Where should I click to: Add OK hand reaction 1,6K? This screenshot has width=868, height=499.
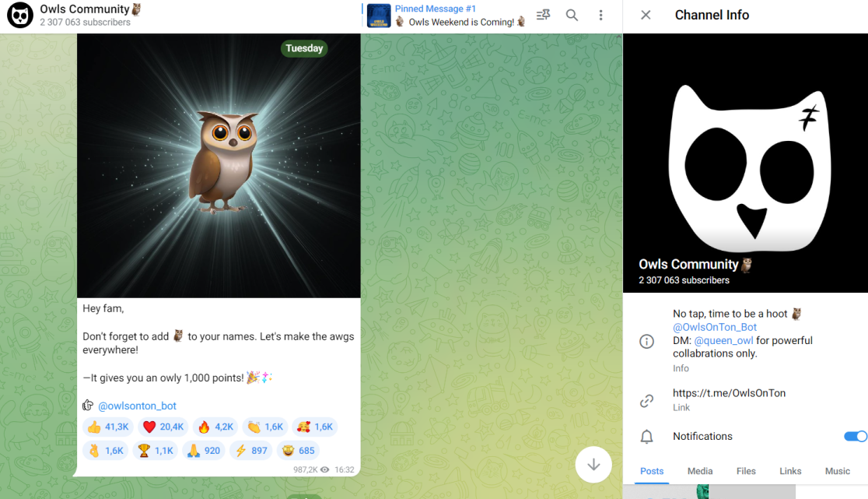(x=106, y=450)
